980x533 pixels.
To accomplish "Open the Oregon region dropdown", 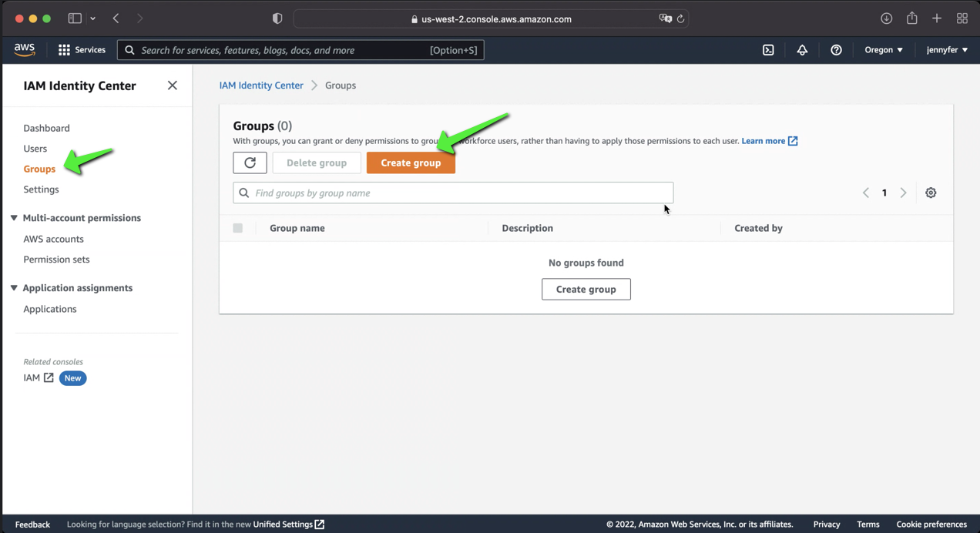I will click(884, 50).
